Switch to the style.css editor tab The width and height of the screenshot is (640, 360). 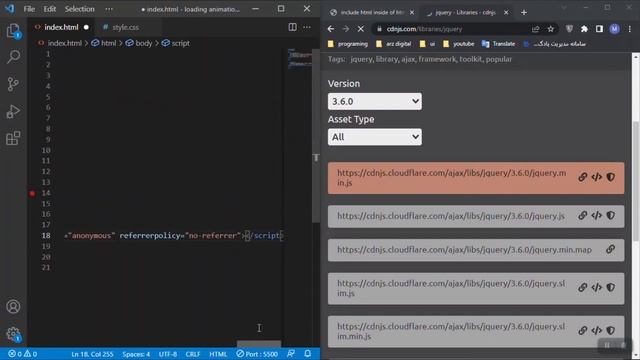click(125, 27)
